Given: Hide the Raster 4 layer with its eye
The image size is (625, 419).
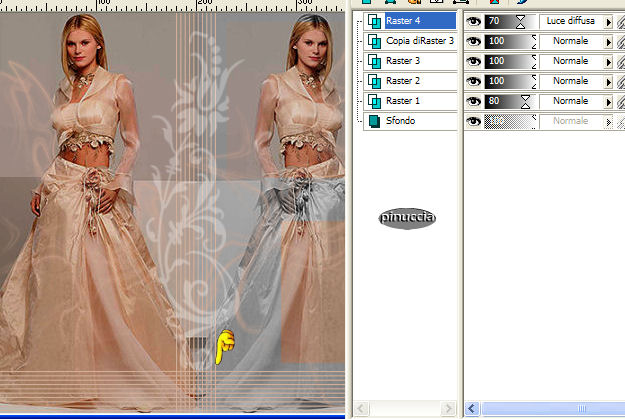Looking at the screenshot, I should point(474,21).
